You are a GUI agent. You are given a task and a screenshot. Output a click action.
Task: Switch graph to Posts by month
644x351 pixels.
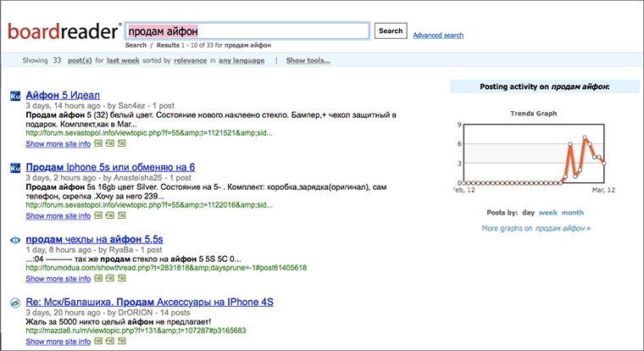coord(573,213)
